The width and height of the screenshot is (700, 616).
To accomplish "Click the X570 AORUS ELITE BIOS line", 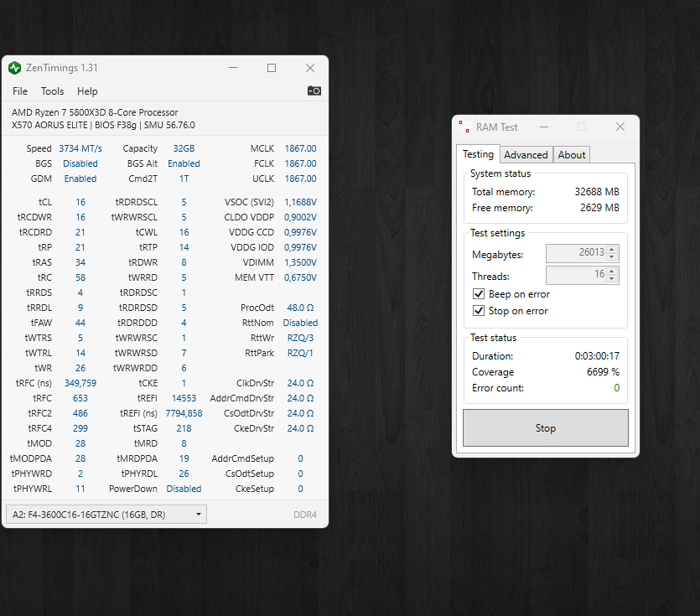I will (x=103, y=125).
